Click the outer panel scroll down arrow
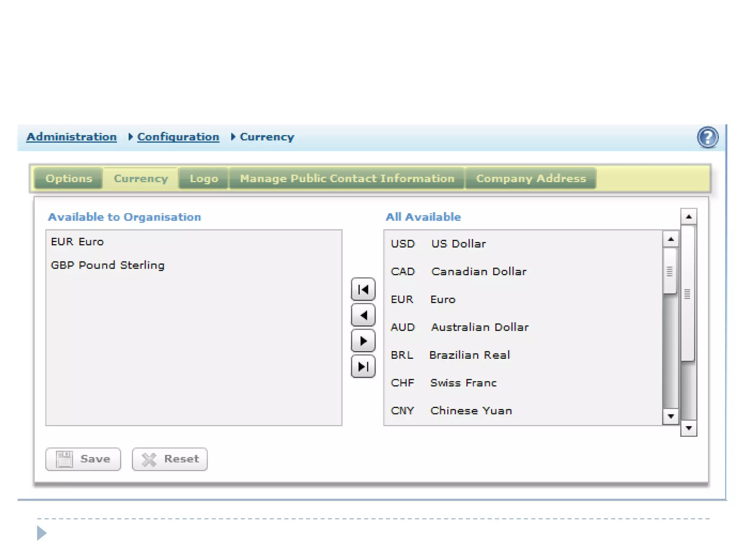This screenshot has height=560, width=747. pyautogui.click(x=688, y=428)
